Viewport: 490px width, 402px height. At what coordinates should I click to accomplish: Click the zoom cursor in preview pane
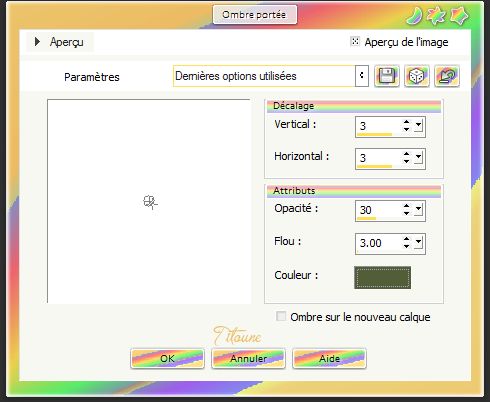tap(150, 202)
